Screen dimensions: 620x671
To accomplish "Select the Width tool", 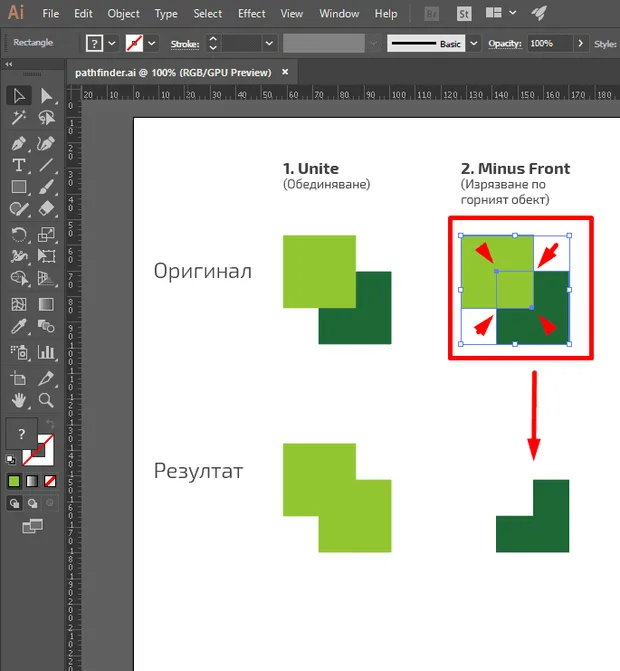I will (x=19, y=256).
